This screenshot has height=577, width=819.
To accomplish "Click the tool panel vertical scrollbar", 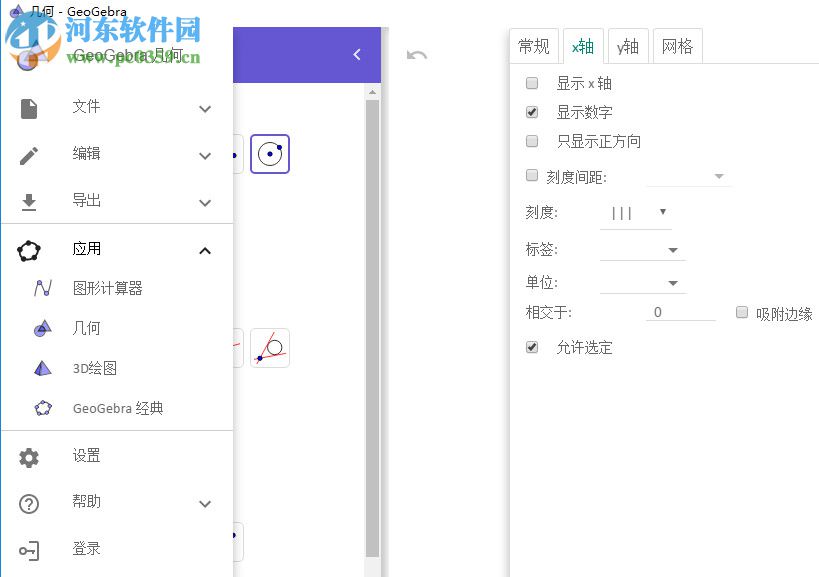I will click(x=372, y=327).
